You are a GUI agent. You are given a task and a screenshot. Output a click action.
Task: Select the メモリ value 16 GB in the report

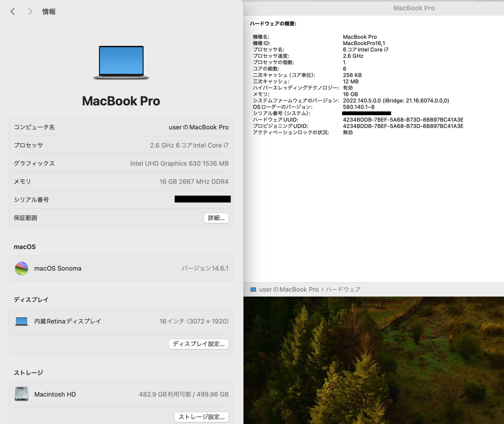point(350,94)
